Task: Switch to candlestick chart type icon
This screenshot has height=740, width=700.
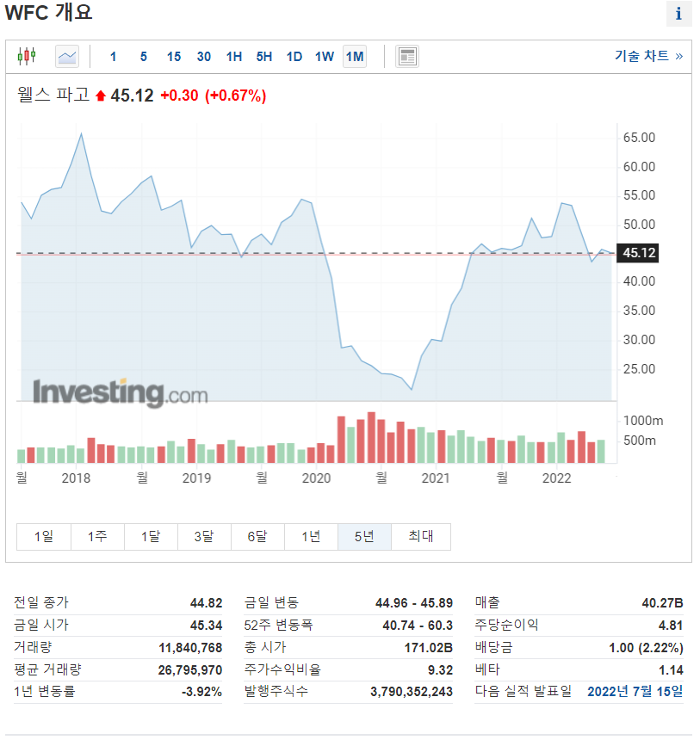Action: tap(27, 57)
